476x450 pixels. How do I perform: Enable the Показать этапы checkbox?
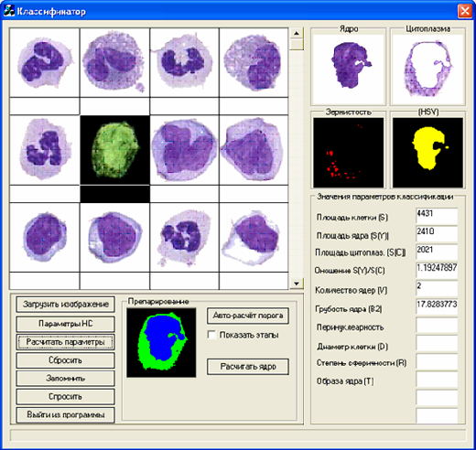211,335
